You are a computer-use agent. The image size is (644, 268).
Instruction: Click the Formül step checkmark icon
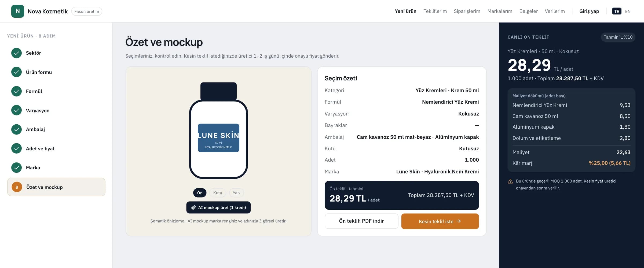point(17,91)
